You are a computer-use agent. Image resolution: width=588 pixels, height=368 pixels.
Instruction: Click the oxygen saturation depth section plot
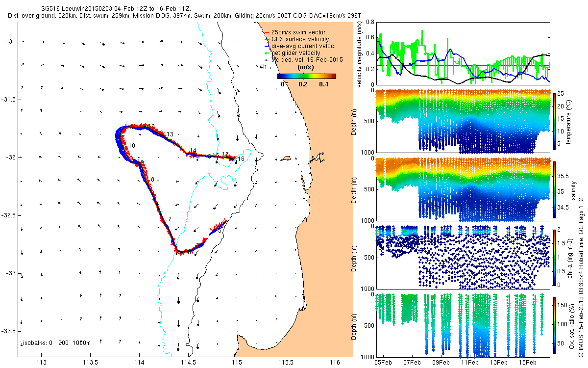(463, 325)
